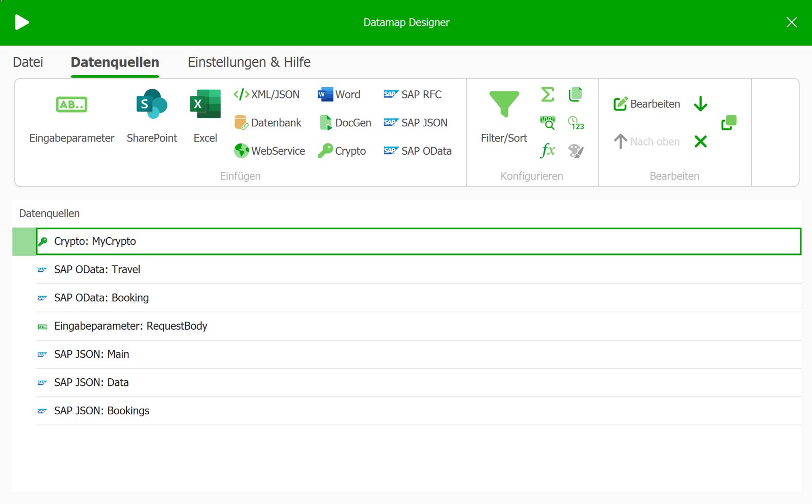
Task: Move selected source down with arrow
Action: [x=700, y=104]
